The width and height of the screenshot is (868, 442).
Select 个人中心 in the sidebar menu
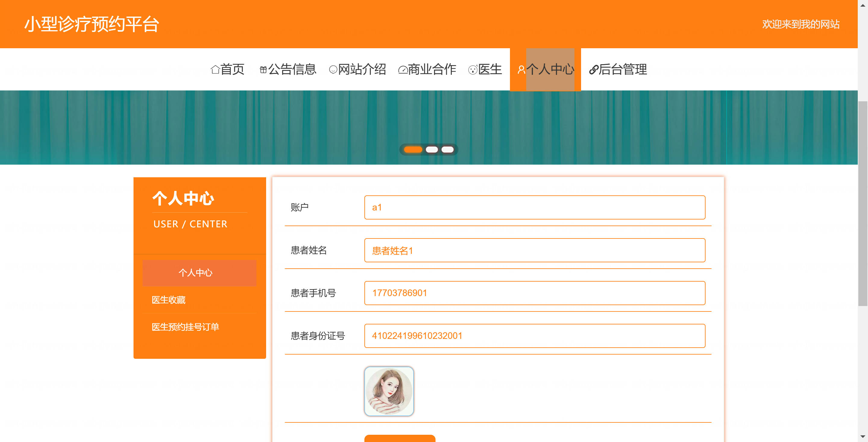coord(200,273)
